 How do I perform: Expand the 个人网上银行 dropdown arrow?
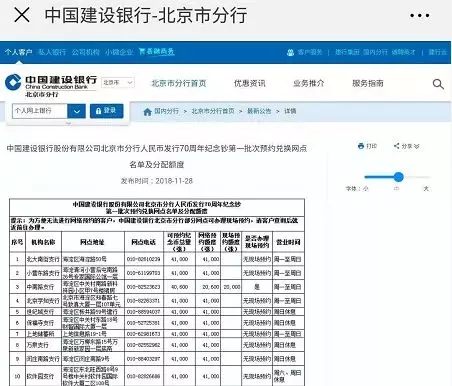click(x=77, y=111)
